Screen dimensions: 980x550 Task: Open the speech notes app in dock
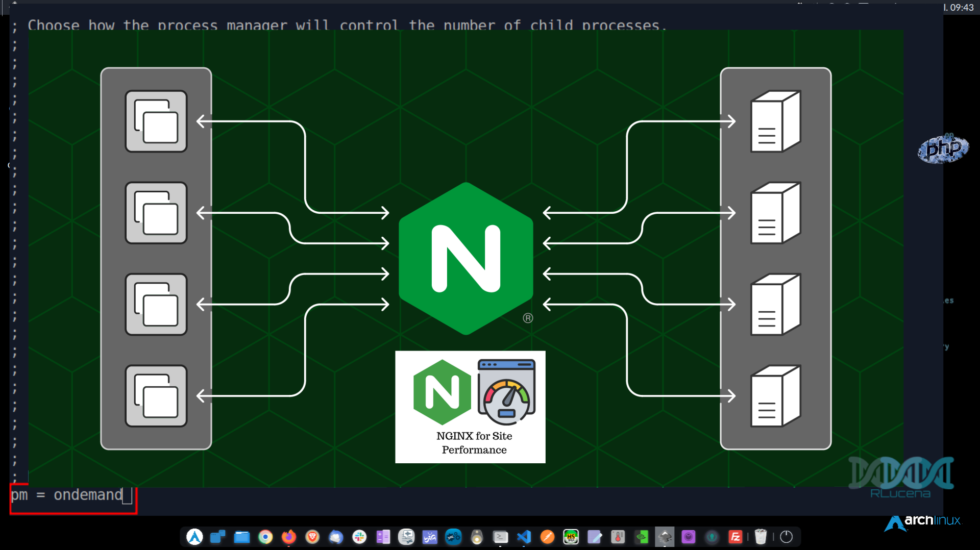[x=406, y=537]
